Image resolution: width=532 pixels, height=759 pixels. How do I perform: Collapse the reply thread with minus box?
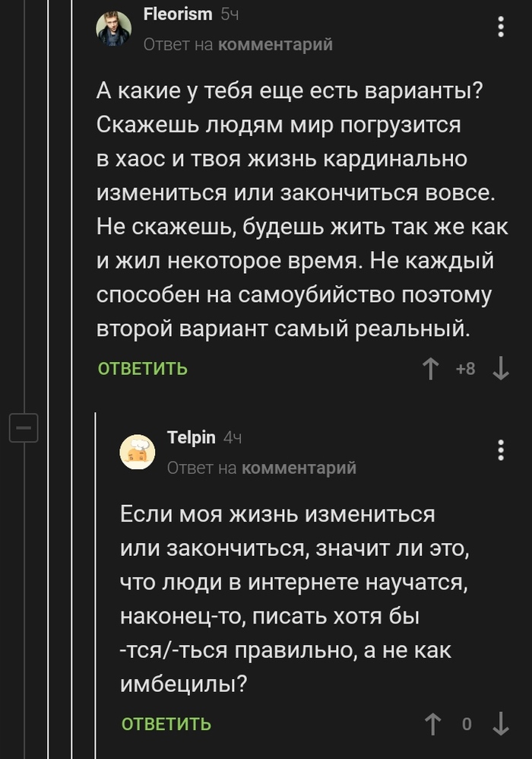tap(23, 427)
